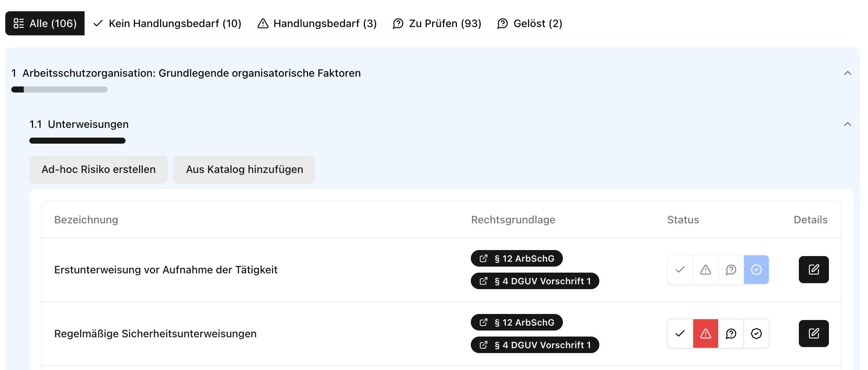
Task: Click the Ad-hoc Risiko erstellen button
Action: (98, 169)
